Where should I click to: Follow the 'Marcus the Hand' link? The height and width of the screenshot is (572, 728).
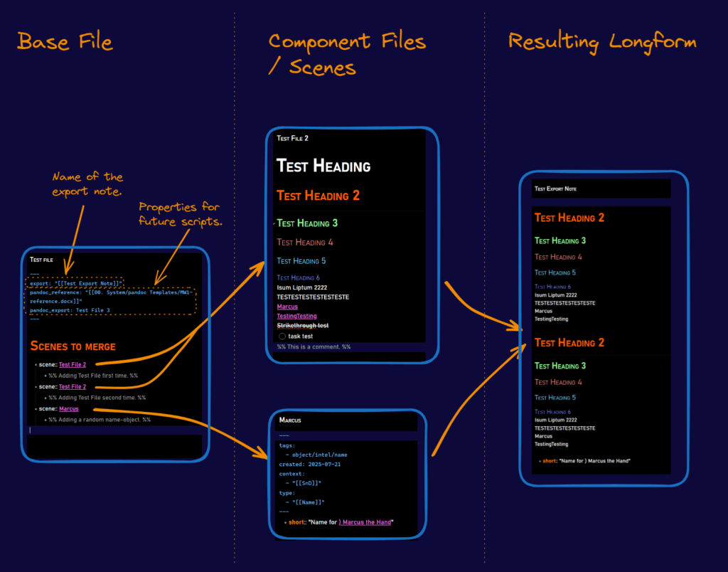pyautogui.click(x=365, y=522)
